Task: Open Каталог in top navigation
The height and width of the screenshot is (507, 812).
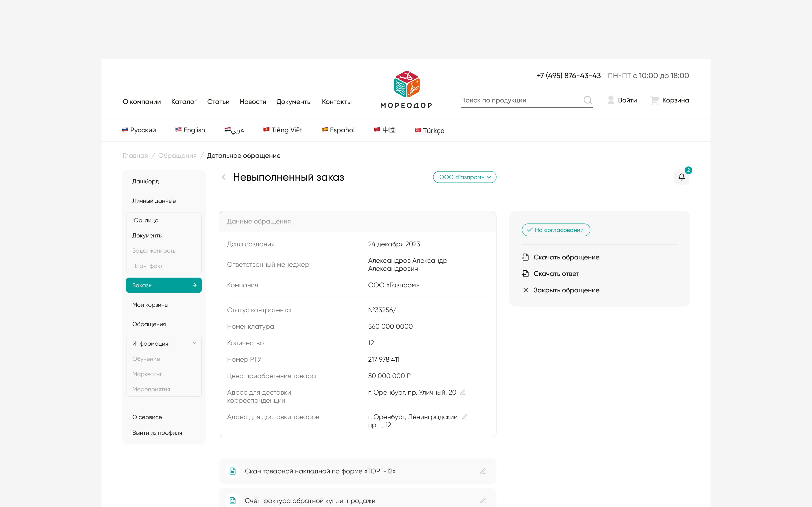Action: tap(184, 102)
